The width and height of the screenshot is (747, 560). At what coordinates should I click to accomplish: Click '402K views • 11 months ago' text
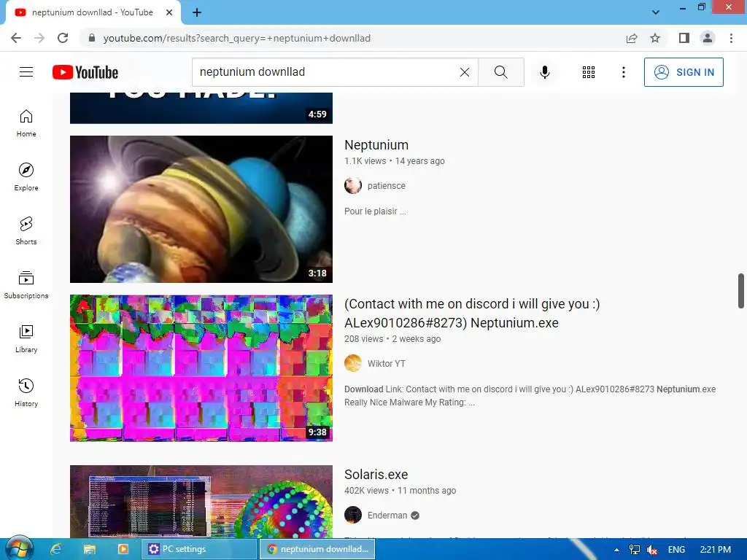tap(400, 490)
